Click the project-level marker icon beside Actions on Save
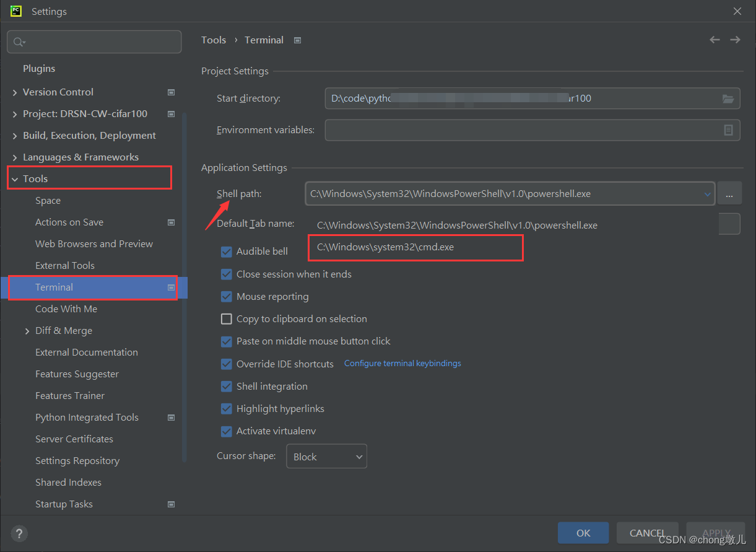 [172, 222]
